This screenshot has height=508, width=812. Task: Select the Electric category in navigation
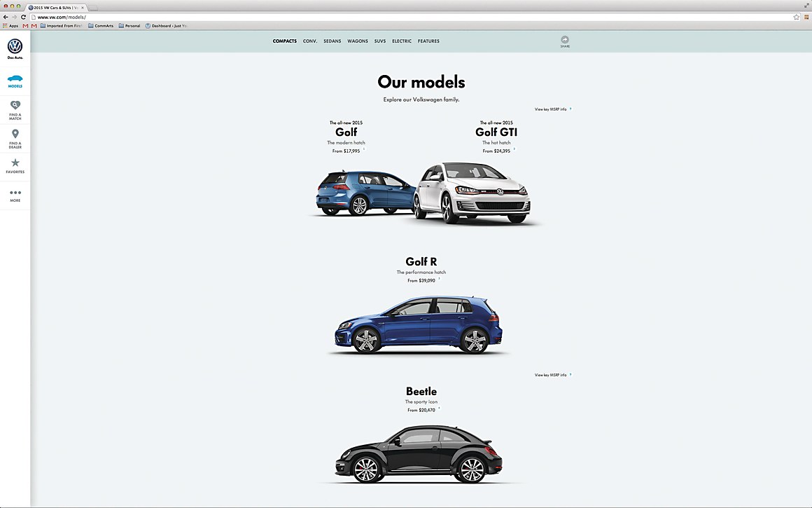click(402, 41)
